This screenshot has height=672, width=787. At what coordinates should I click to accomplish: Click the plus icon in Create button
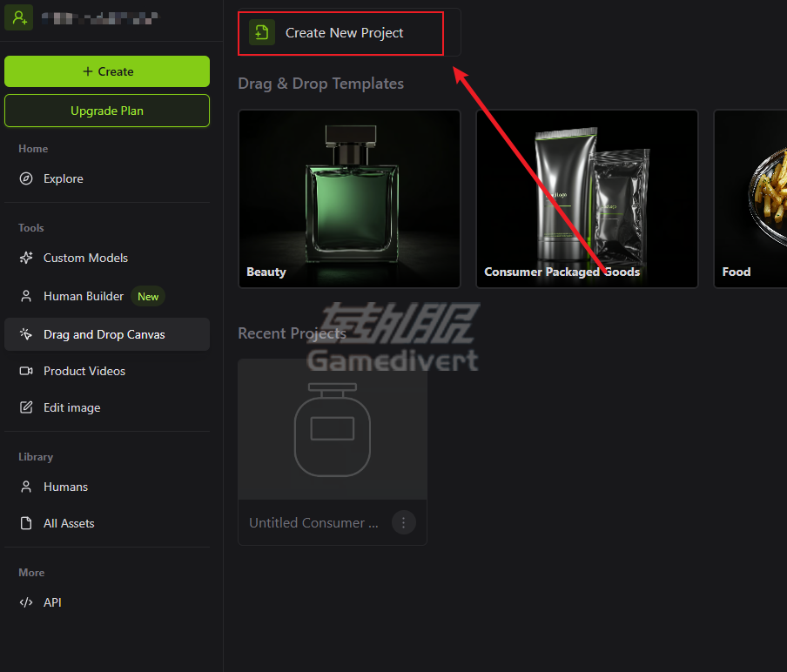tap(88, 71)
